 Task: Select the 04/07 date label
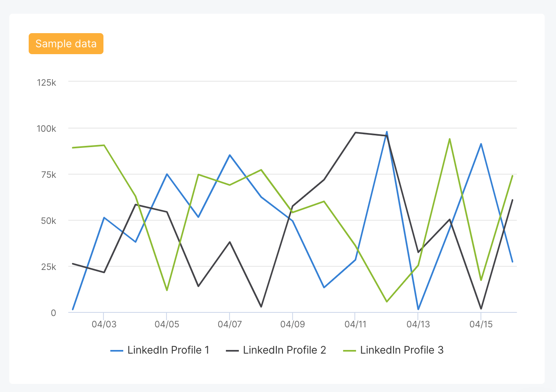pos(229,324)
